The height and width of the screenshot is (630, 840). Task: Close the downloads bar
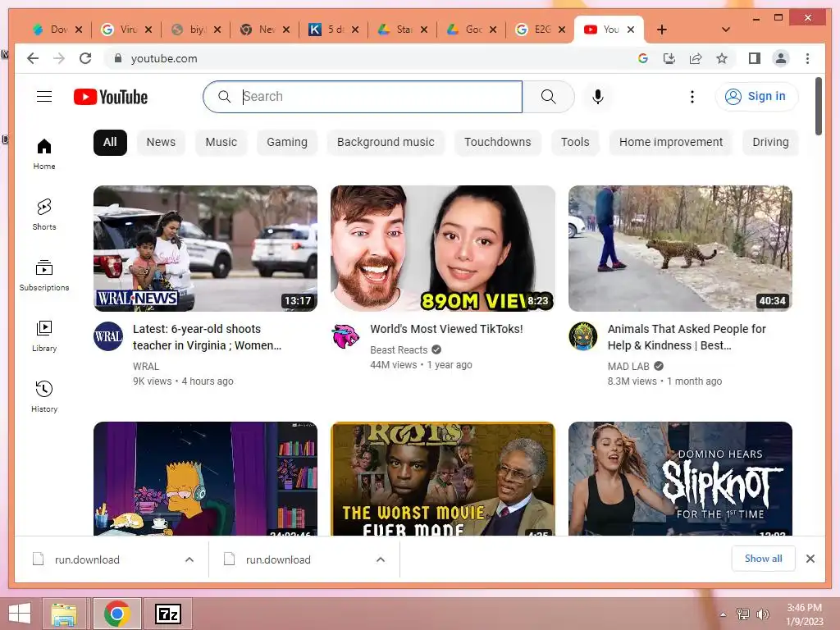pos(810,559)
